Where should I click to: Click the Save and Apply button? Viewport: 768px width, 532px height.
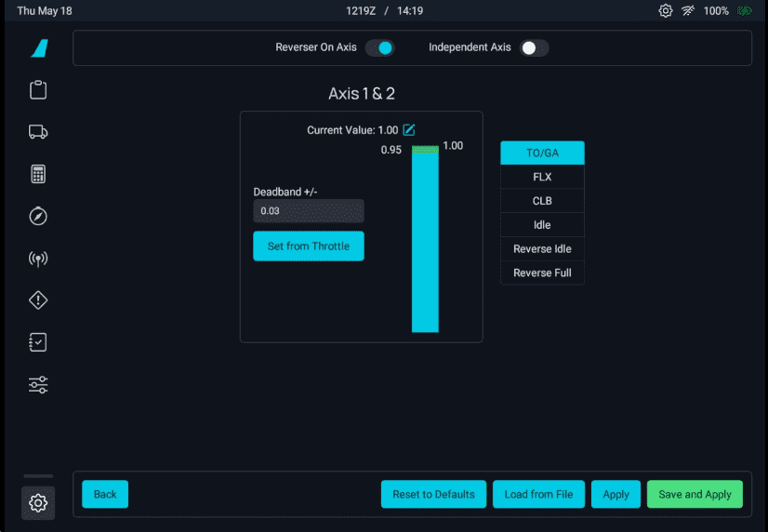tap(695, 494)
